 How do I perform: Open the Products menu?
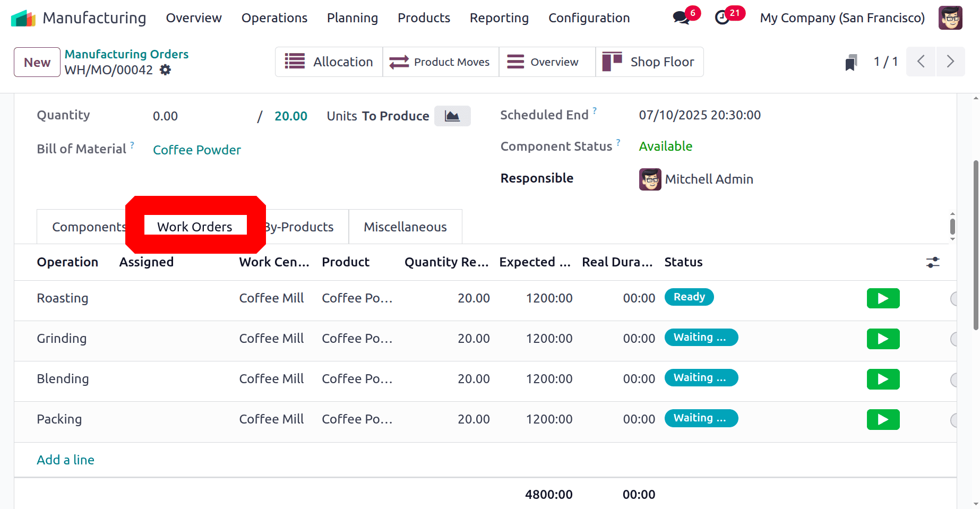tap(424, 18)
